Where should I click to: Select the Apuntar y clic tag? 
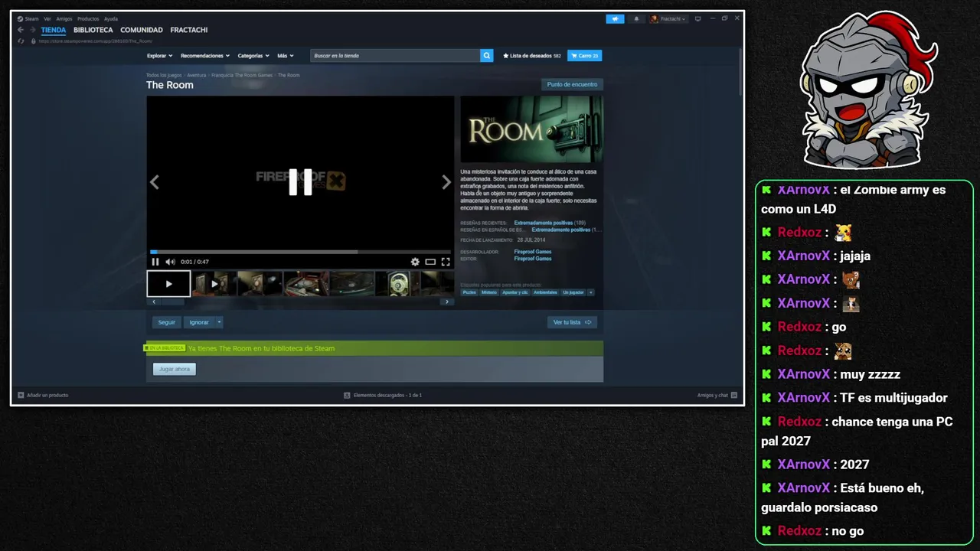point(515,292)
